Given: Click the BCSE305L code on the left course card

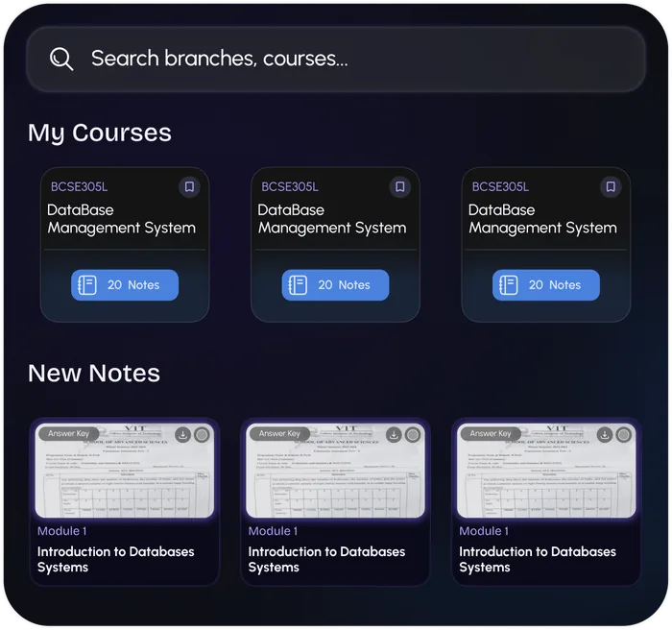Looking at the screenshot, I should point(80,187).
